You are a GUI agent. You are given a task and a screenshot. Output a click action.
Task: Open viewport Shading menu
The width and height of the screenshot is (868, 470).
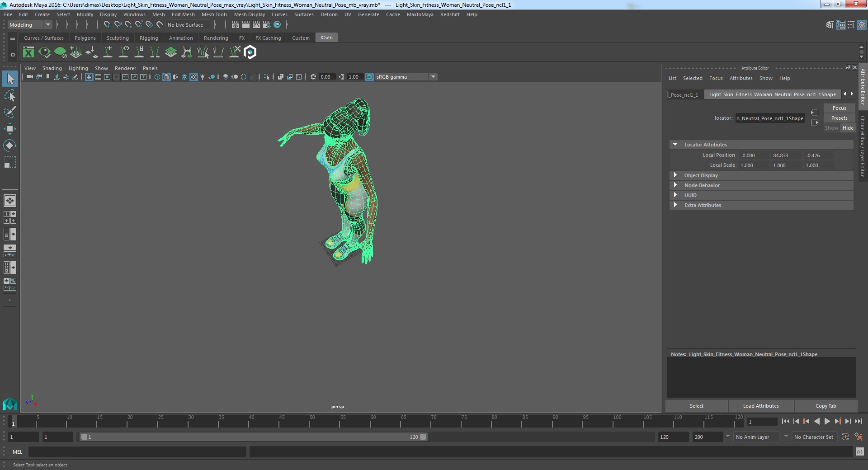[52, 68]
